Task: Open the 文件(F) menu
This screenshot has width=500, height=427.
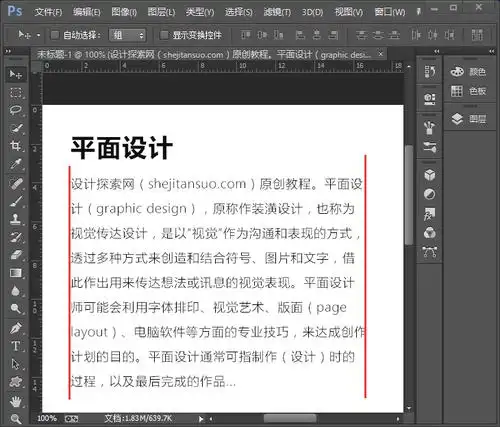Action: point(48,12)
